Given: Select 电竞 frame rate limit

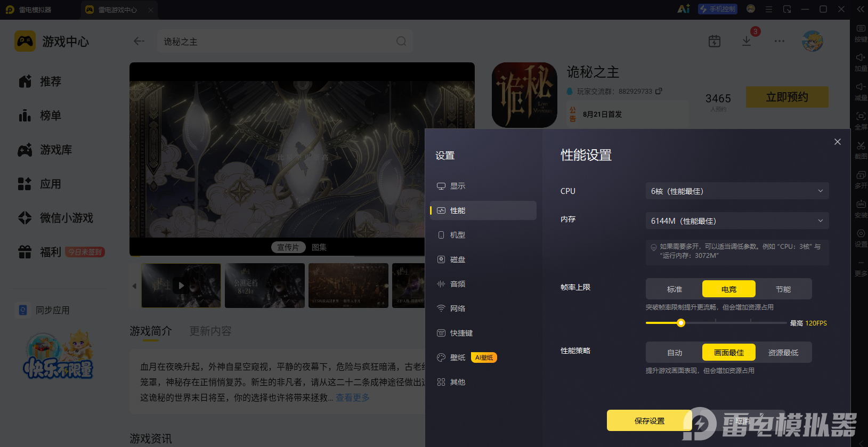Looking at the screenshot, I should pos(729,289).
